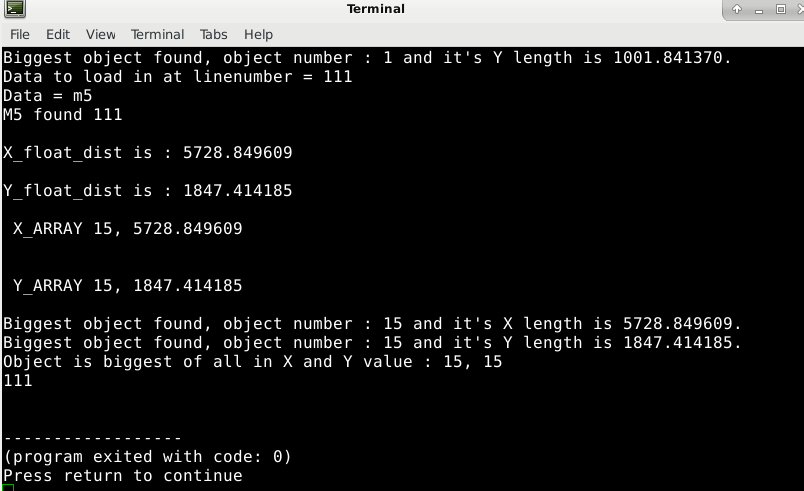Click the standalone '111' output line
This screenshot has width=804, height=491.
[18, 381]
